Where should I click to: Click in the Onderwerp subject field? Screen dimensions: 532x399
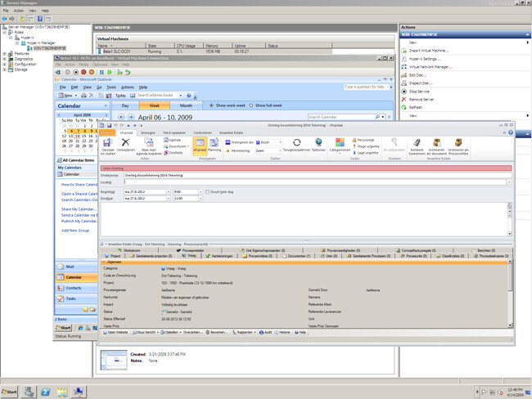(x=318, y=175)
